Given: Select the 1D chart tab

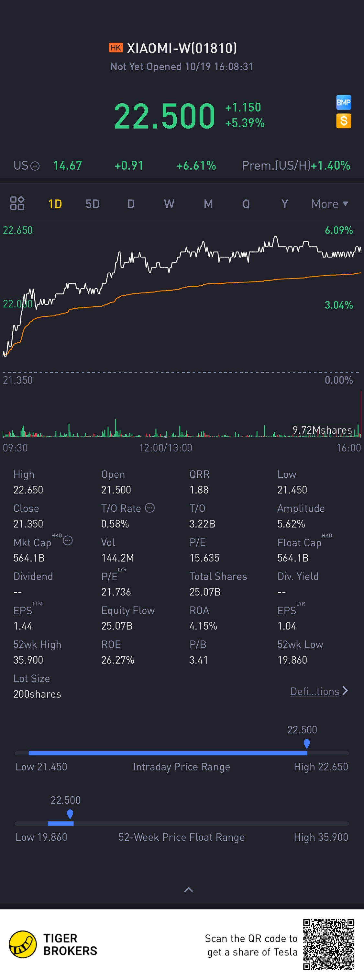Looking at the screenshot, I should (x=55, y=204).
